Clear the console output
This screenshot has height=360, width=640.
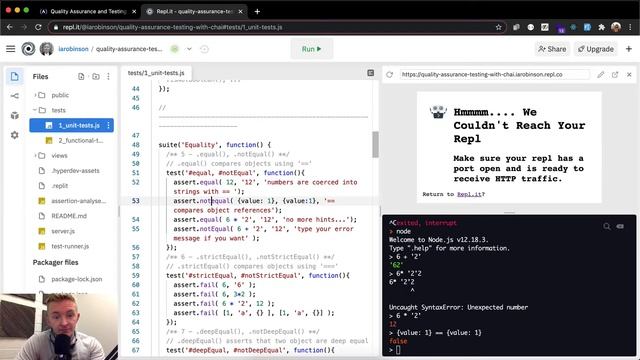[x=620, y=226]
